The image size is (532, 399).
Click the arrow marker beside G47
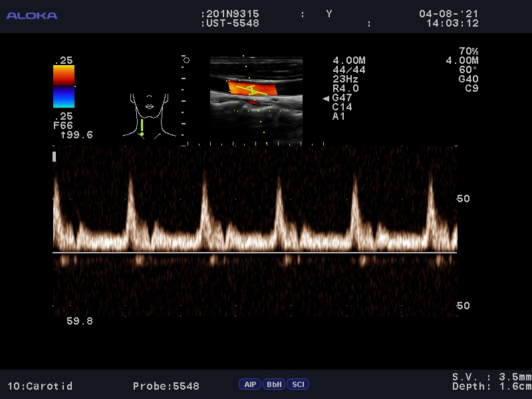coord(326,98)
